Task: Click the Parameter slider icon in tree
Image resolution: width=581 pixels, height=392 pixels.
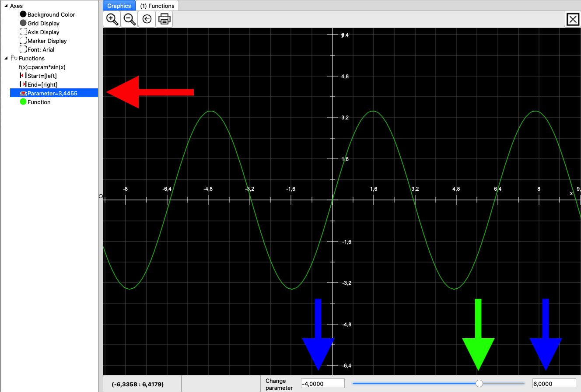Action: click(x=23, y=93)
